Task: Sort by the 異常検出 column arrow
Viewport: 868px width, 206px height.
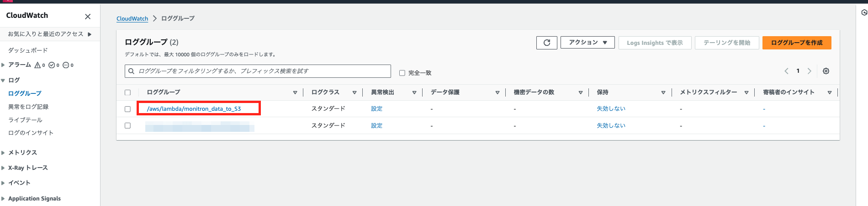Action: tap(414, 92)
